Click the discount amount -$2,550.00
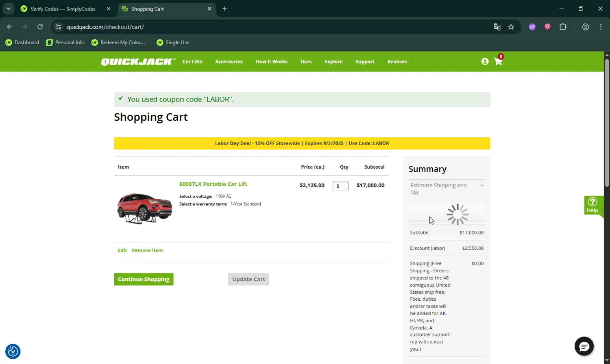Viewport: 610px width, 364px height. click(x=472, y=248)
